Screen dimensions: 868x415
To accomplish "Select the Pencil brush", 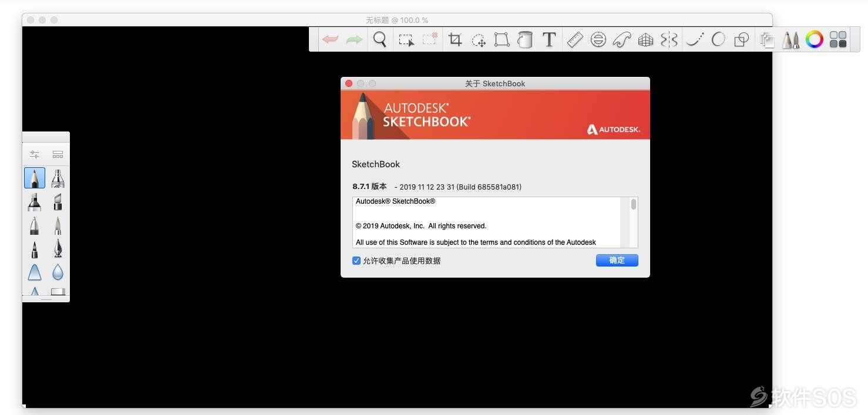I will 35,178.
